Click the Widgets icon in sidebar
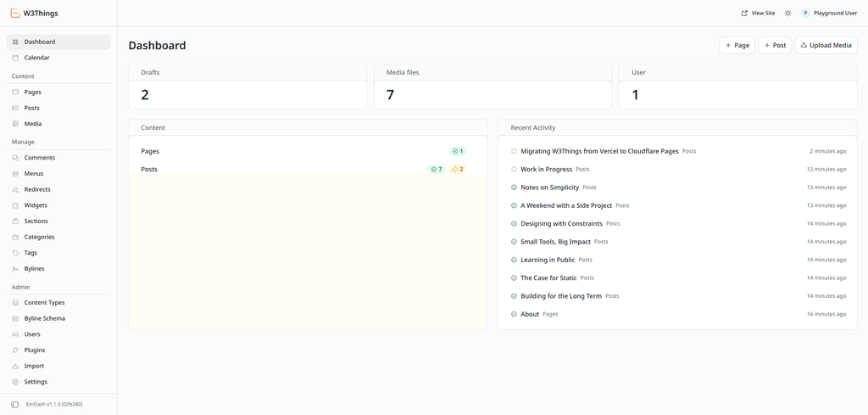 point(15,205)
